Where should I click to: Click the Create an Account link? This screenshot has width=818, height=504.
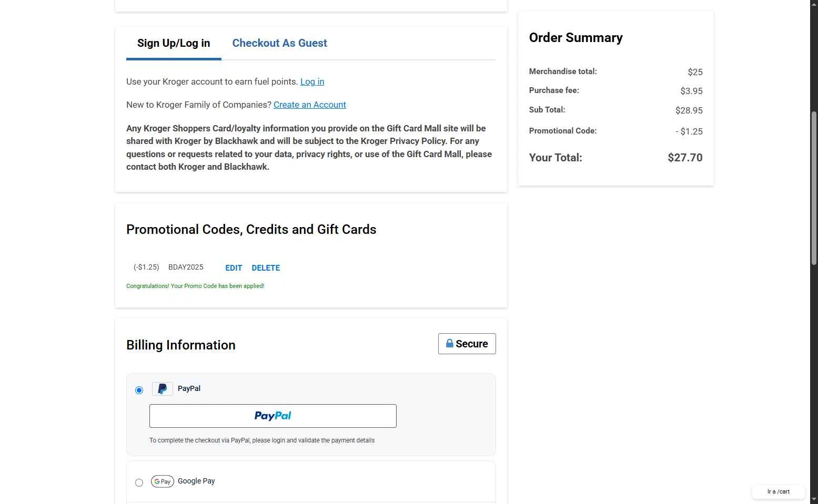click(309, 105)
